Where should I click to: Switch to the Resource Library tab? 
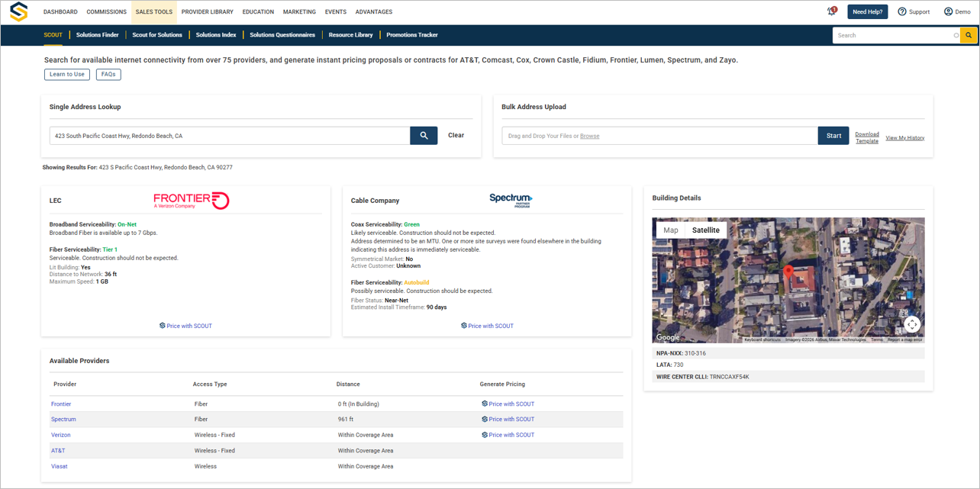(x=351, y=35)
